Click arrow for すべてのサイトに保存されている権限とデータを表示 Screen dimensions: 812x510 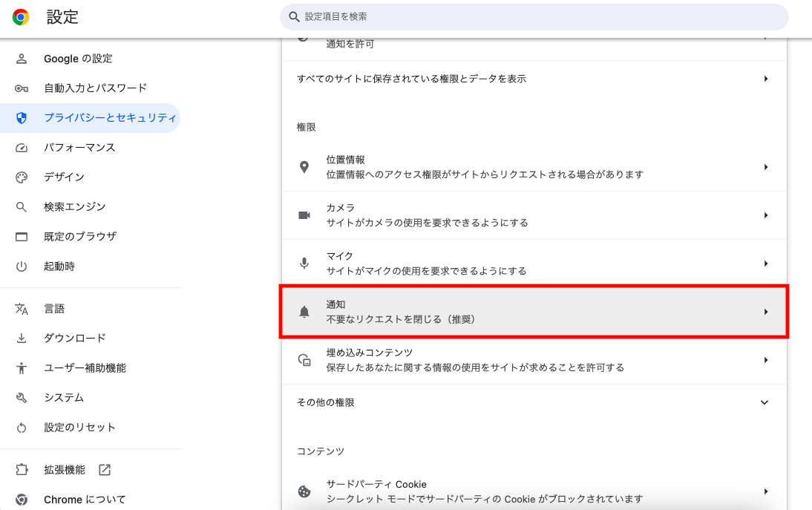765,79
